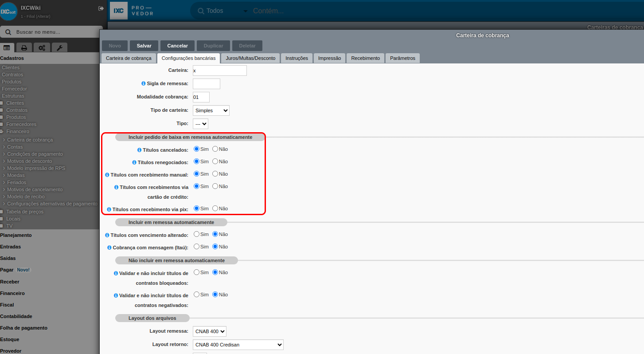Open Modelo de recibo in sidebar

pos(26,197)
